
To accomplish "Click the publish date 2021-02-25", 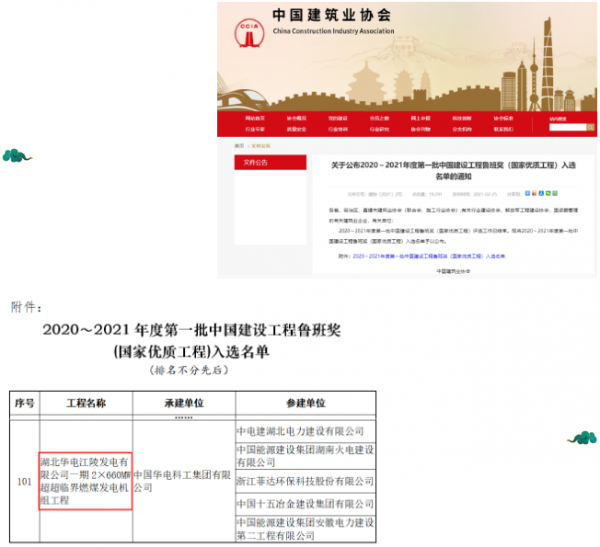I will tap(485, 194).
